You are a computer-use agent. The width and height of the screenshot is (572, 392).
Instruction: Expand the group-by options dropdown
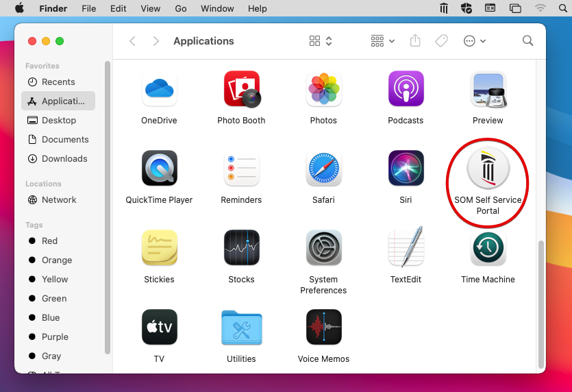[382, 41]
